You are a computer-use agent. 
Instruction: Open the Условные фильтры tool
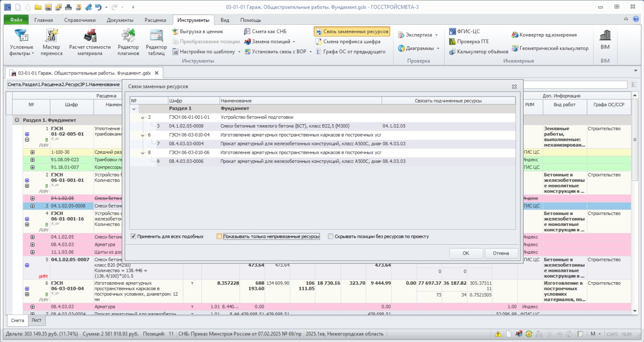click(21, 42)
